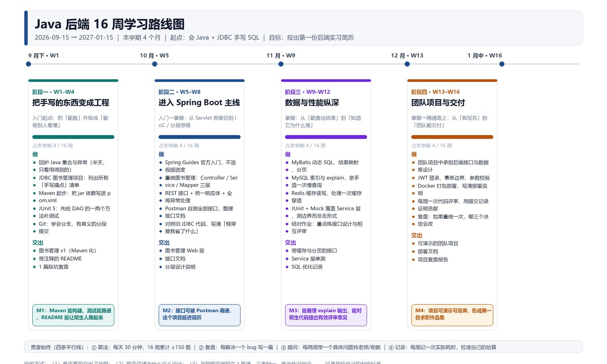The height and width of the screenshot is (364, 607).
Task: Click the 9 月下 • W1 timeline dot
Action: click(x=28, y=64)
